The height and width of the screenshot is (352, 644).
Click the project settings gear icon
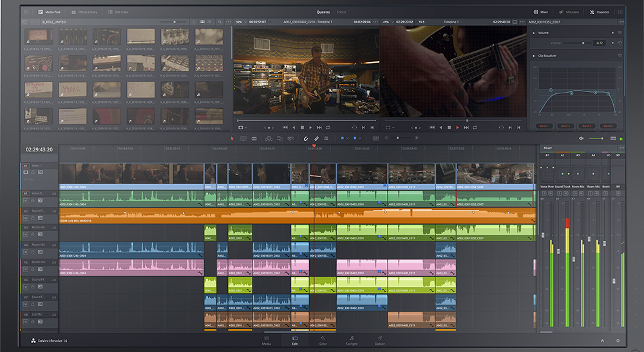pyautogui.click(x=618, y=340)
